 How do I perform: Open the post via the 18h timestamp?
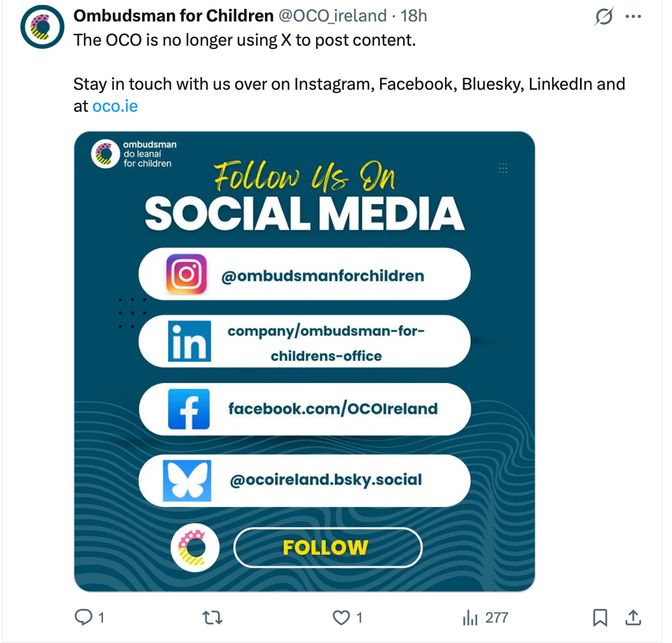click(x=414, y=16)
